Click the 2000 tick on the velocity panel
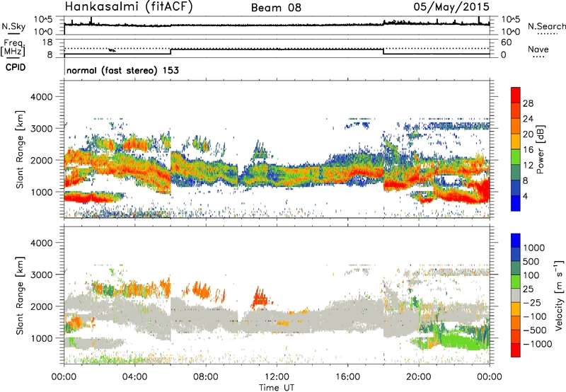This screenshot has height=392, width=566. (x=41, y=306)
